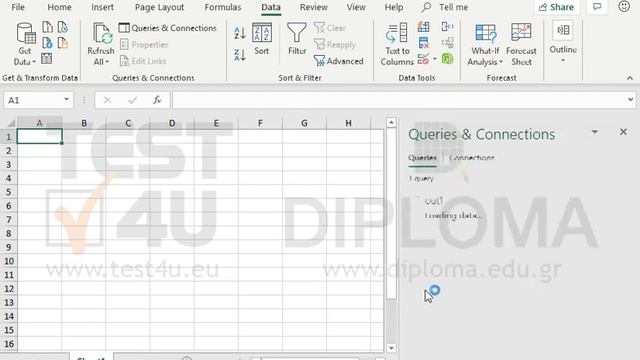Click the Manage Data Model icon
This screenshot has width=640, height=360.
point(447,59)
